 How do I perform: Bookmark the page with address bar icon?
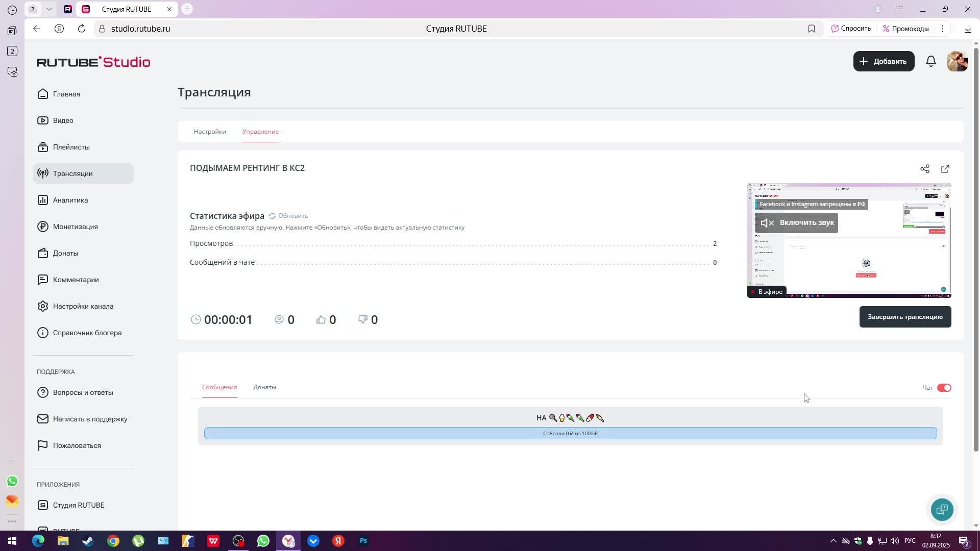pyautogui.click(x=811, y=29)
